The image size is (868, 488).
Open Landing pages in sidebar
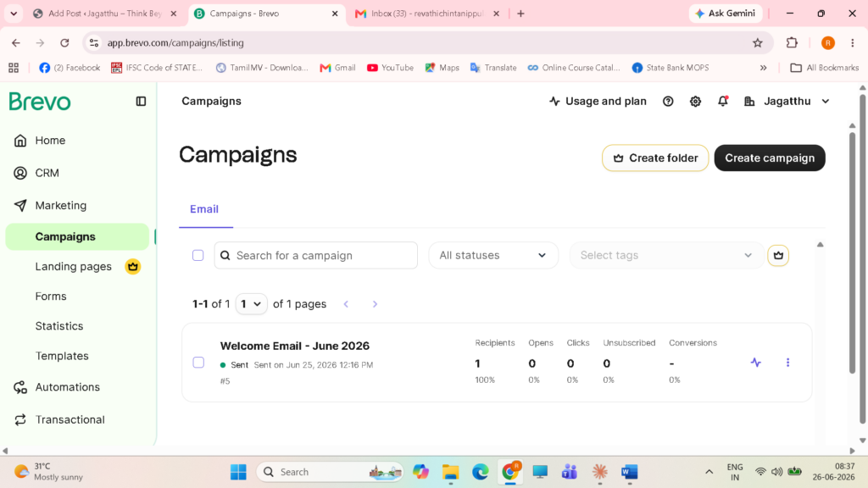point(73,267)
